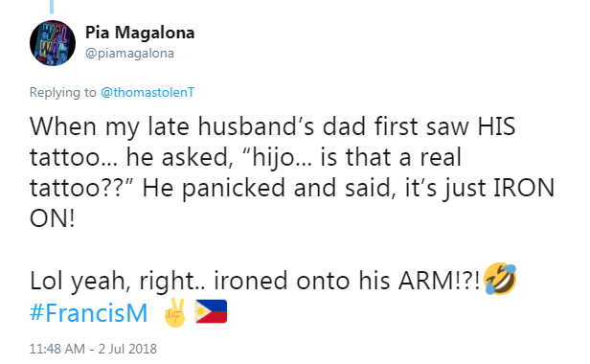Visit the @thomastolenT mention link

(x=147, y=92)
